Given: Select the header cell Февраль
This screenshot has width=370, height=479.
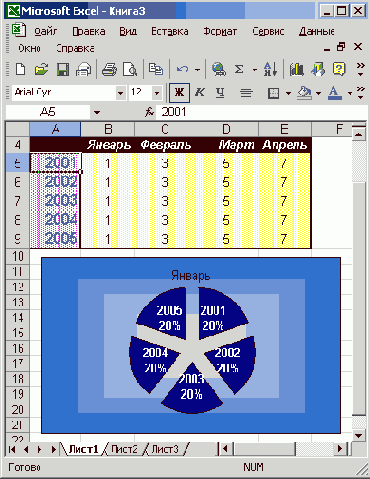Looking at the screenshot, I should coord(165,145).
